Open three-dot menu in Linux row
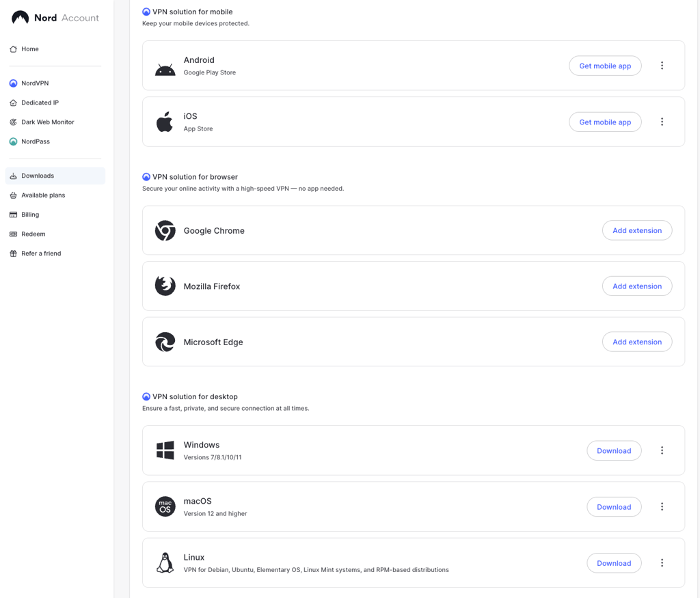 (662, 562)
